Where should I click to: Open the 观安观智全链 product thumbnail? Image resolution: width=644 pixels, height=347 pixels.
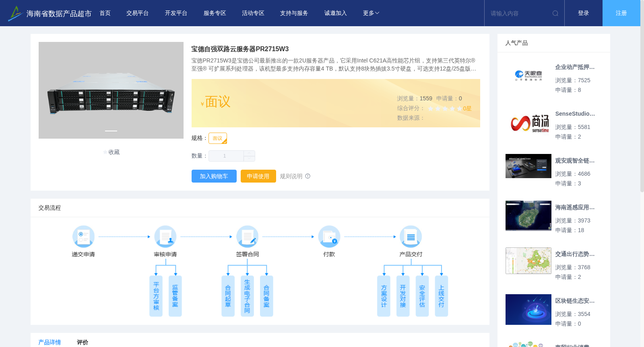coord(528,166)
